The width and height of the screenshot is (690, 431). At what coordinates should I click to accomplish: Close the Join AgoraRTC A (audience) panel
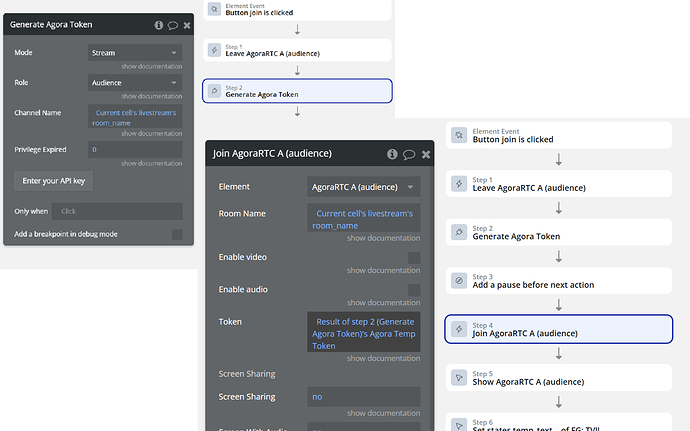click(x=426, y=154)
